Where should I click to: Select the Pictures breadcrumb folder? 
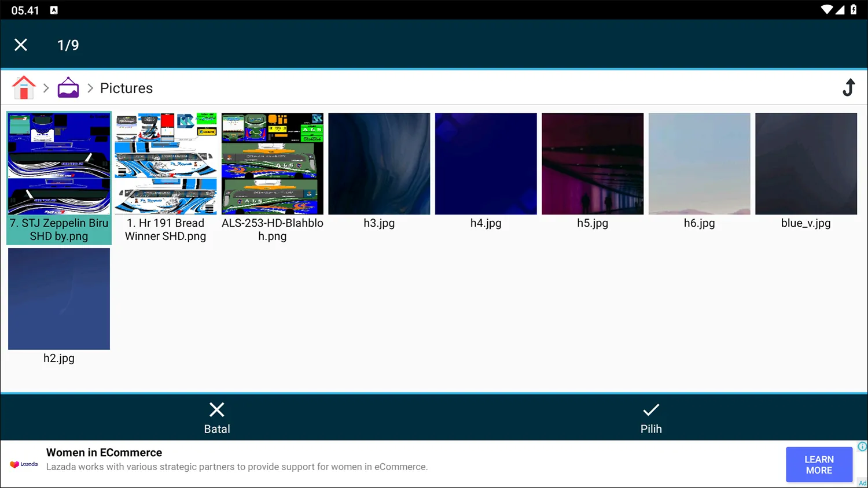tap(126, 88)
